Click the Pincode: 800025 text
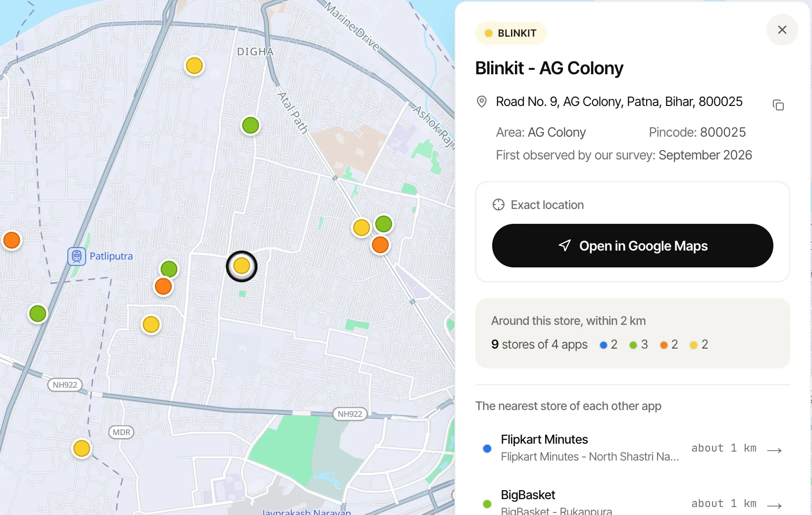The height and width of the screenshot is (515, 812). coord(697,132)
